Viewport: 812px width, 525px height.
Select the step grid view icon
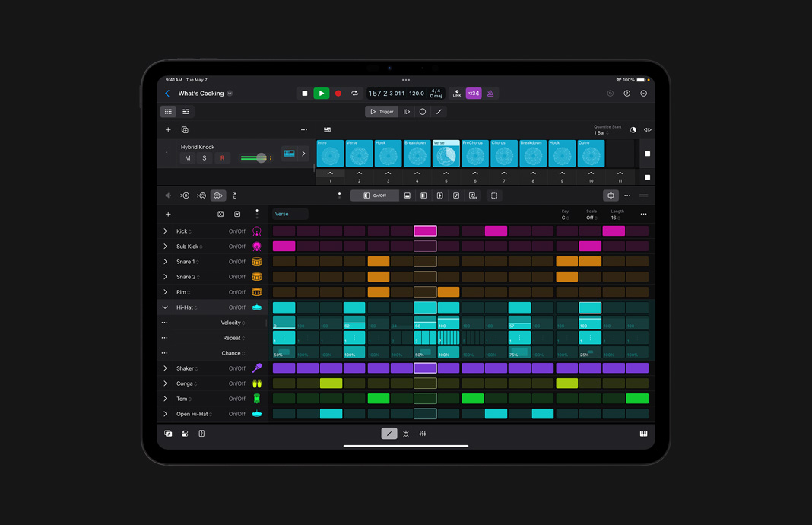168,111
